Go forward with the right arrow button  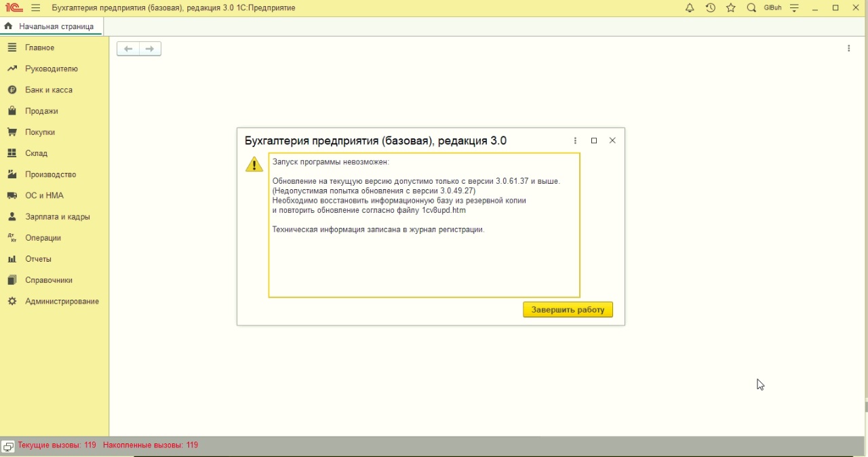tap(150, 49)
